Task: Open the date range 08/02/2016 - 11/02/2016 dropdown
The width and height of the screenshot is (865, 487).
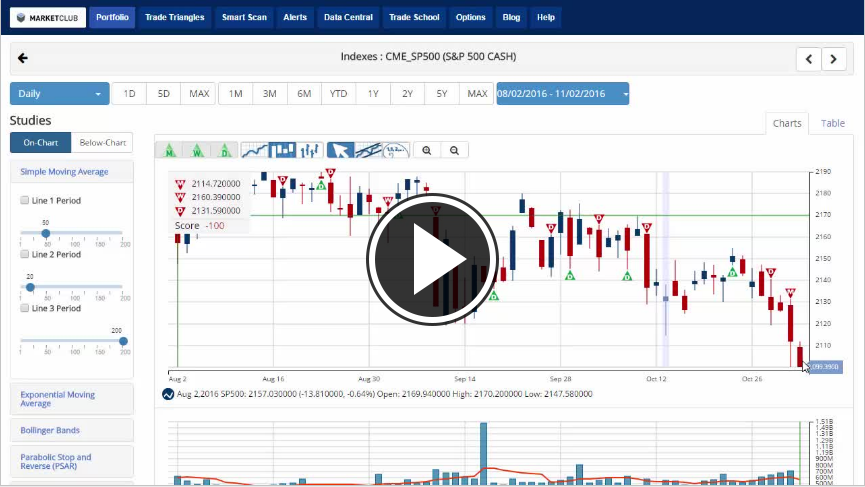Action: point(563,94)
